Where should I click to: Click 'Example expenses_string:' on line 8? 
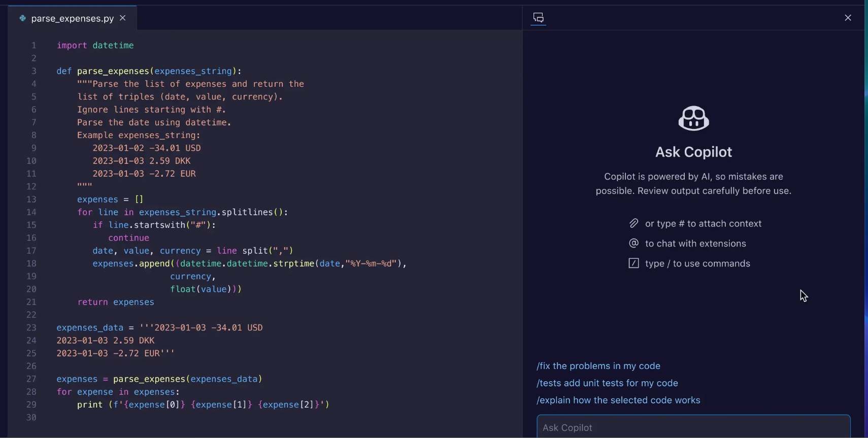tap(139, 136)
